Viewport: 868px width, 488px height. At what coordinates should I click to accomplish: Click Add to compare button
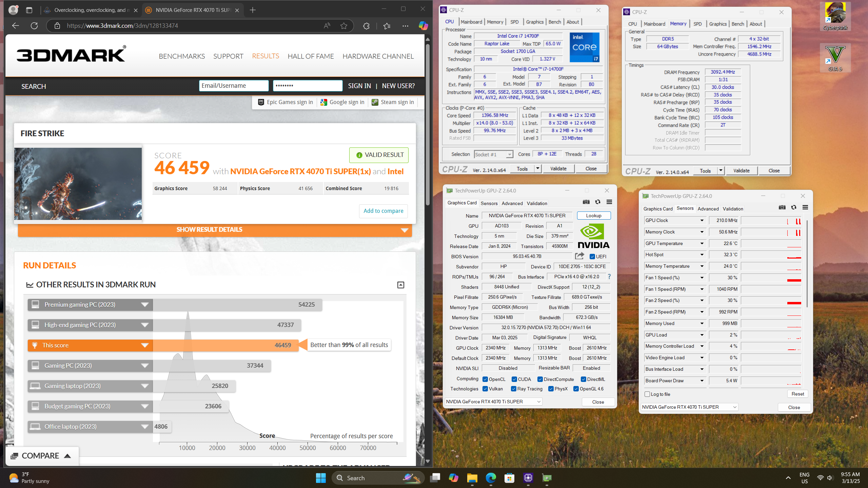(383, 211)
